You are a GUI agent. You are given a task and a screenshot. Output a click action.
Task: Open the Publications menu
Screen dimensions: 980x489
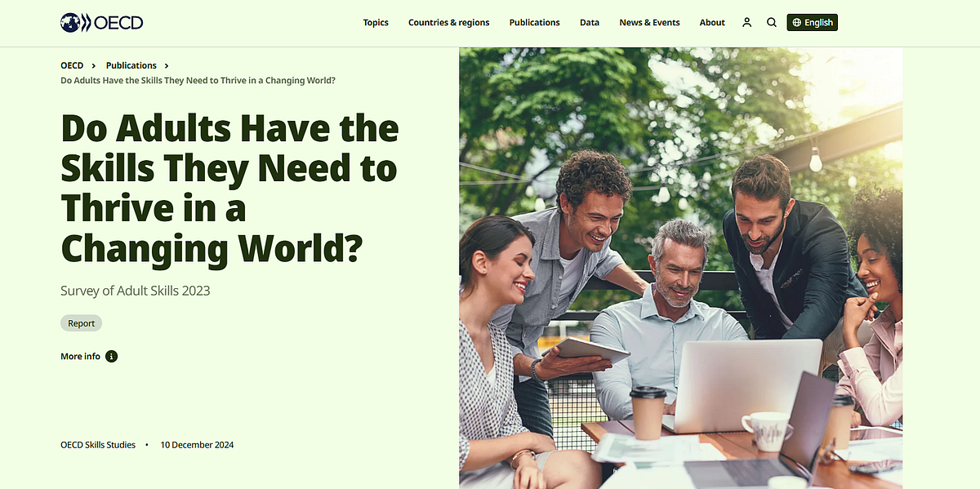(x=535, y=23)
